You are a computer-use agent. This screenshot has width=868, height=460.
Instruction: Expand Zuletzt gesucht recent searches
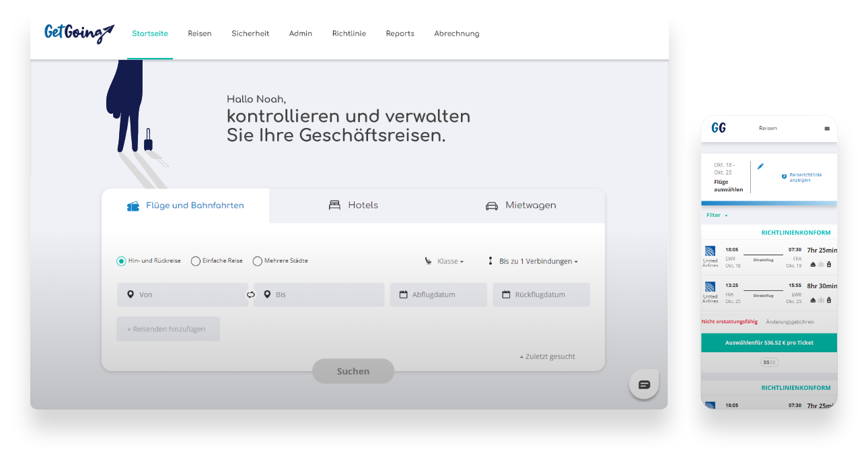click(548, 357)
